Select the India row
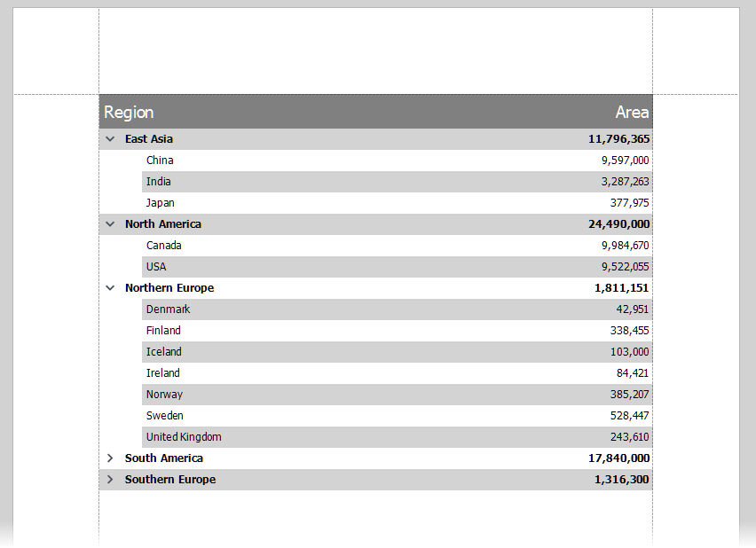This screenshot has width=756, height=548. click(397, 182)
